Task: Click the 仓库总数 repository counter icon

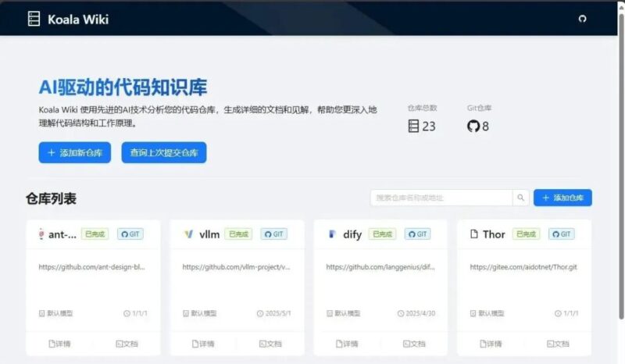Action: pos(414,127)
